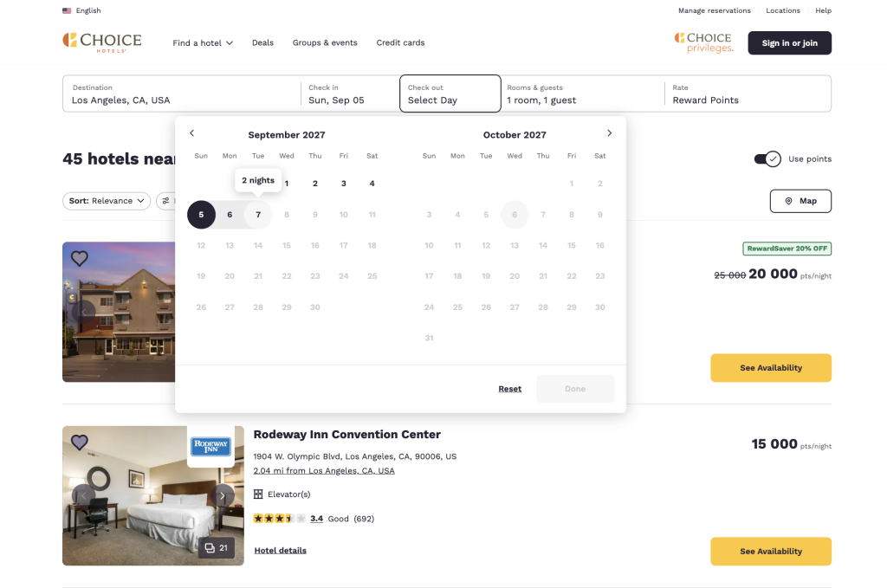Go to next month in calendar

pos(609,132)
